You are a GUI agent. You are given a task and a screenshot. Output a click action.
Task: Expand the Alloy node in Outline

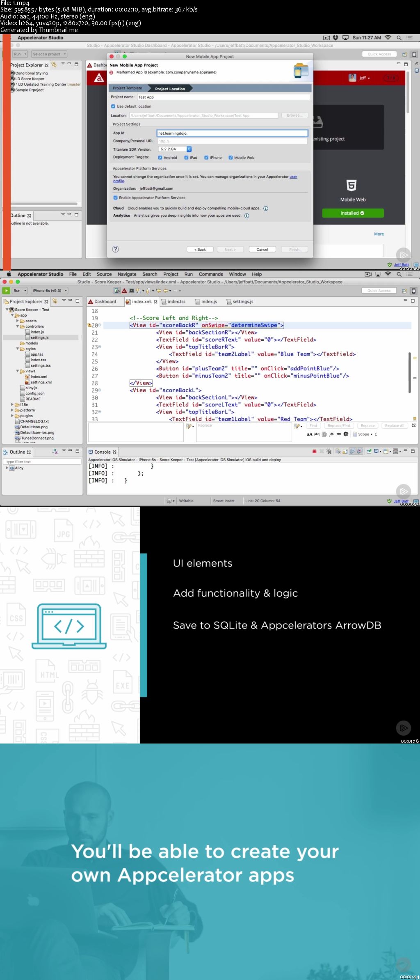tap(7, 468)
